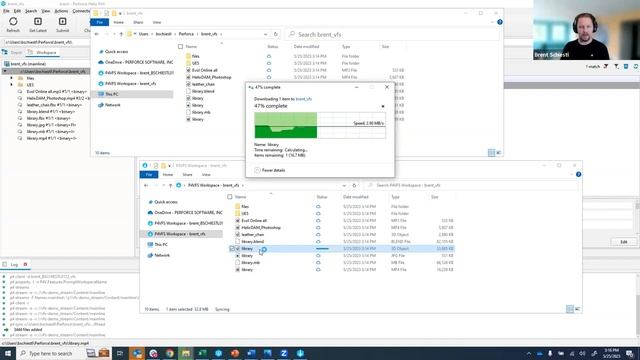Image resolution: width=640 pixels, height=360 pixels.
Task: Expand the files folder in P4V tree
Action: click(11, 78)
